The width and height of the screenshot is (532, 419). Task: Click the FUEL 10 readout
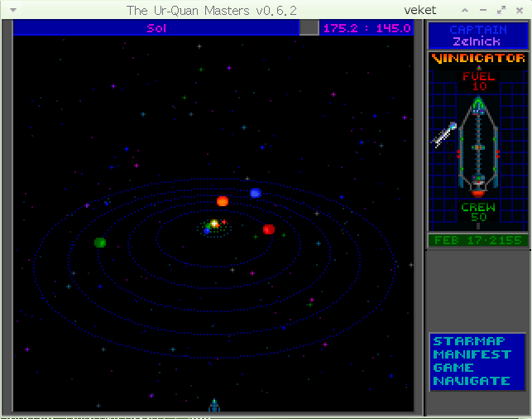coord(479,81)
